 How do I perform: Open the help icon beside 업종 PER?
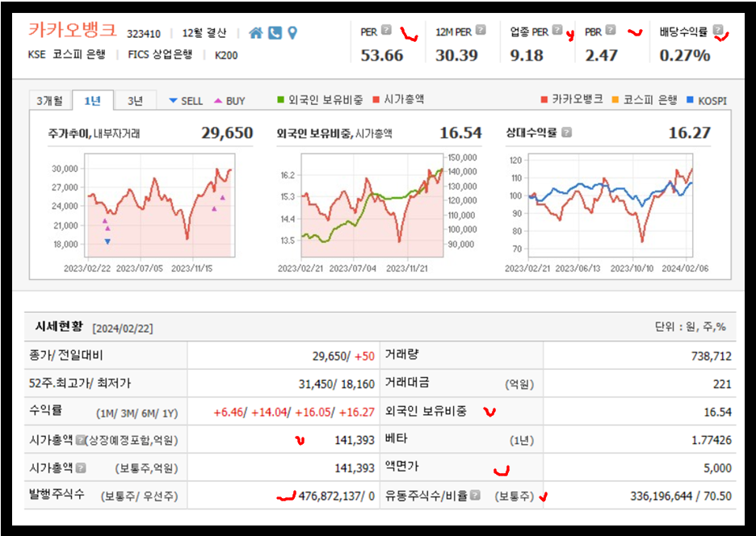(556, 30)
